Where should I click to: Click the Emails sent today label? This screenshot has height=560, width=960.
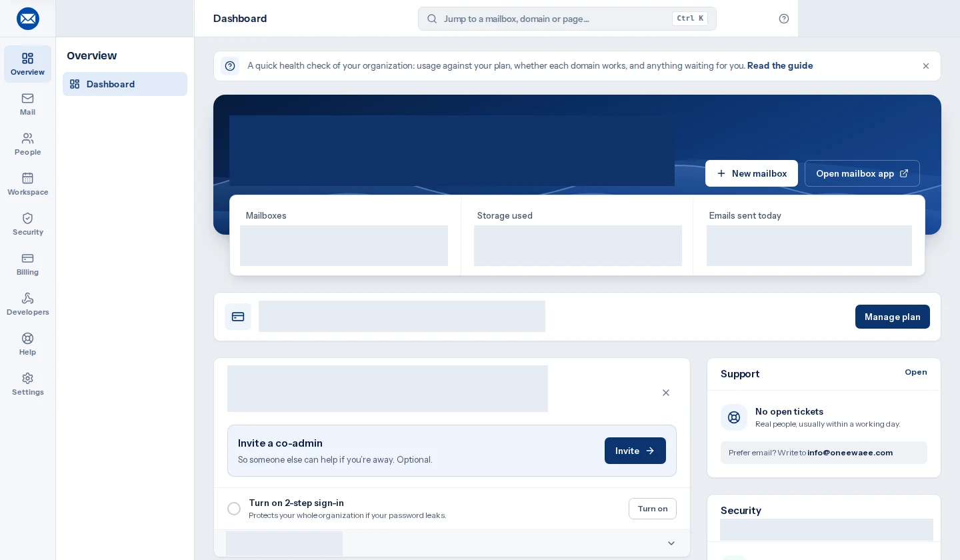pos(745,215)
